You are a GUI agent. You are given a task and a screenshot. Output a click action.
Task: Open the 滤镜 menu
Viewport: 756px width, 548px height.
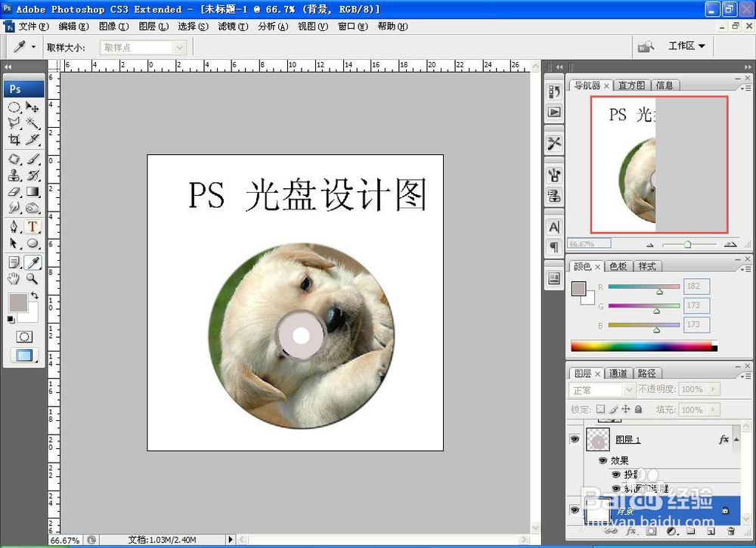tap(232, 26)
